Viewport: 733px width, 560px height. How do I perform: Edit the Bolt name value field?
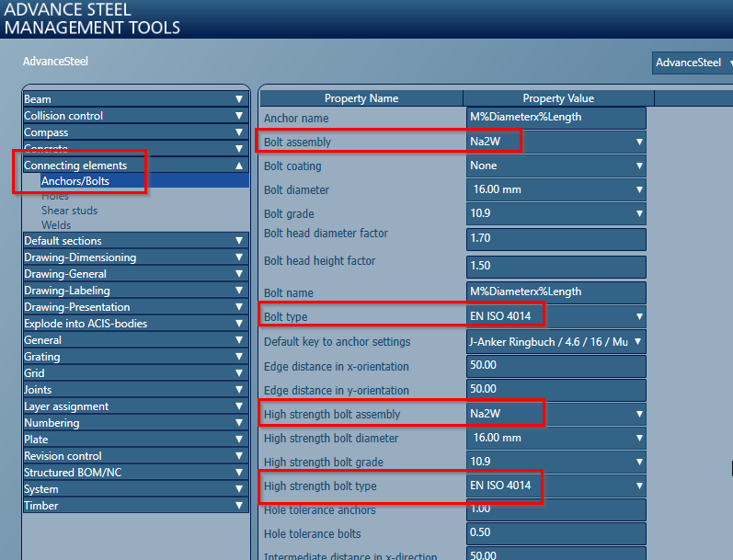pyautogui.click(x=556, y=292)
